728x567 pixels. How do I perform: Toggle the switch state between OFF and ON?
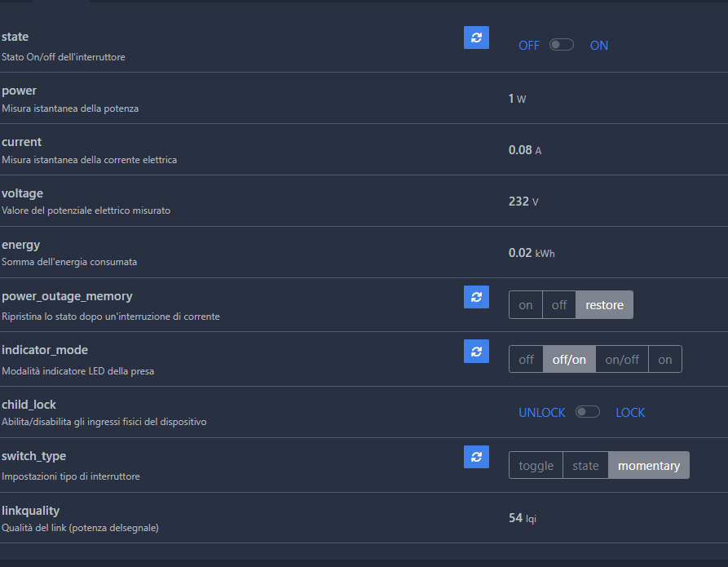(x=561, y=45)
